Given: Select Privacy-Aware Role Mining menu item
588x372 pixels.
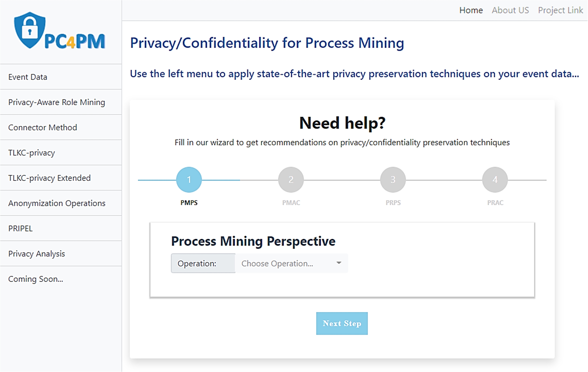Looking at the screenshot, I should [56, 102].
